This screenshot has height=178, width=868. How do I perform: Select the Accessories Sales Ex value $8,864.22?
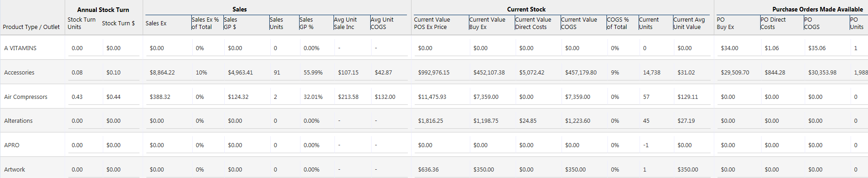pos(162,73)
